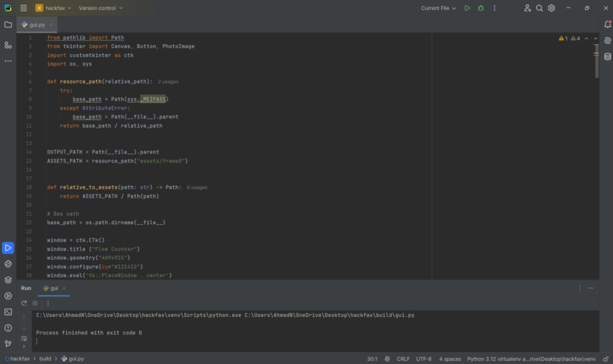Click the "#121422" color string value
Viewport: 613px width, 364px height.
(x=124, y=267)
